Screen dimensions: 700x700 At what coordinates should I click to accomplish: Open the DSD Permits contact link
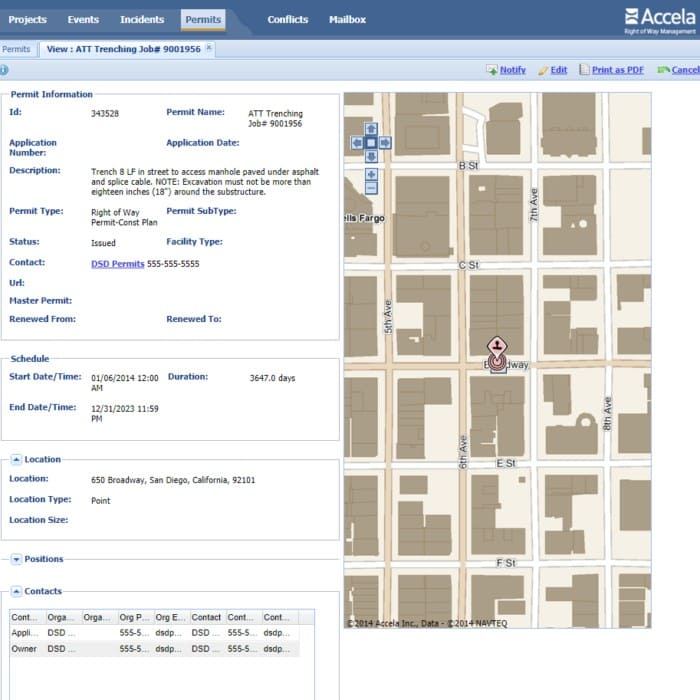click(117, 264)
